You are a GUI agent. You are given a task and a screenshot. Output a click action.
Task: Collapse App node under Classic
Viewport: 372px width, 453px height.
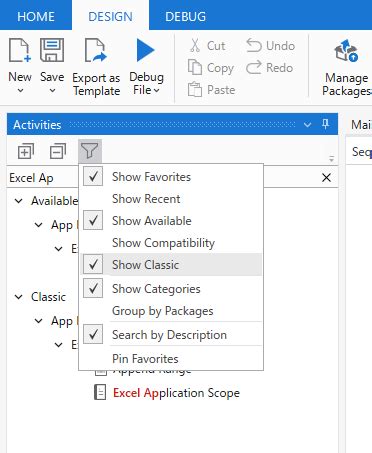(39, 321)
